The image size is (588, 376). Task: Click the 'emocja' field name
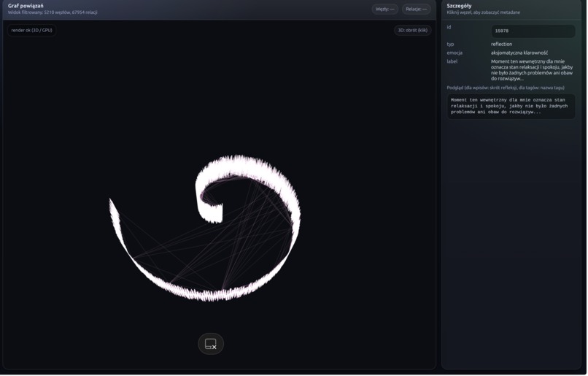tap(454, 53)
